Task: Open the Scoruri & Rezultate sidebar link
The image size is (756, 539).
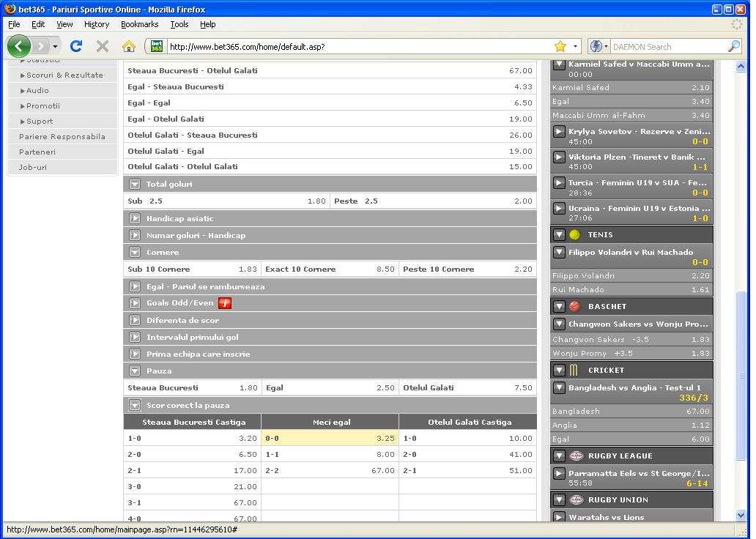Action: [x=63, y=75]
